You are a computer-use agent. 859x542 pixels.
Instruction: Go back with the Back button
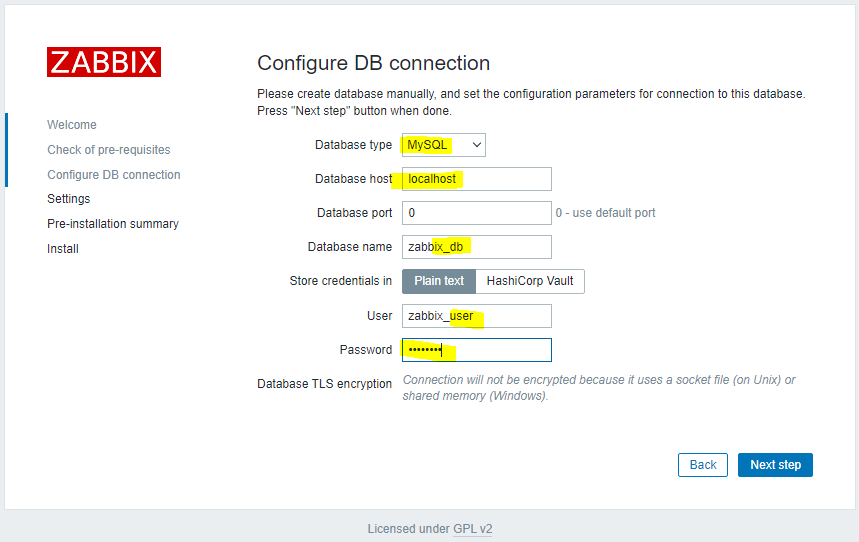click(703, 465)
